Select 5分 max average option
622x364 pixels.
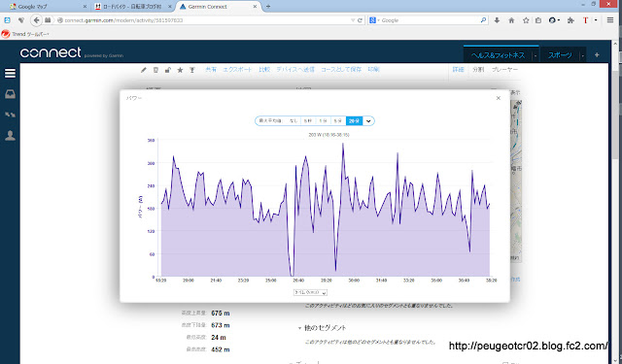pos(337,120)
